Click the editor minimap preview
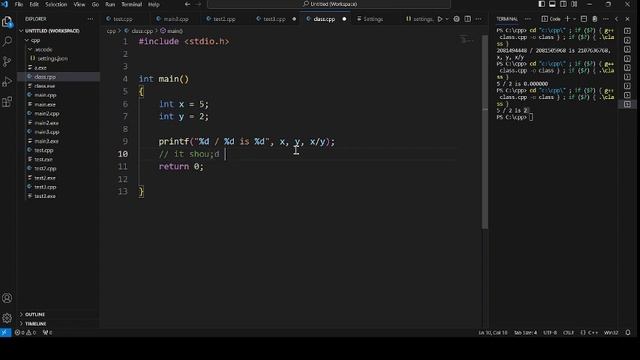Screen dimensions: 640x360 (x=467, y=40)
